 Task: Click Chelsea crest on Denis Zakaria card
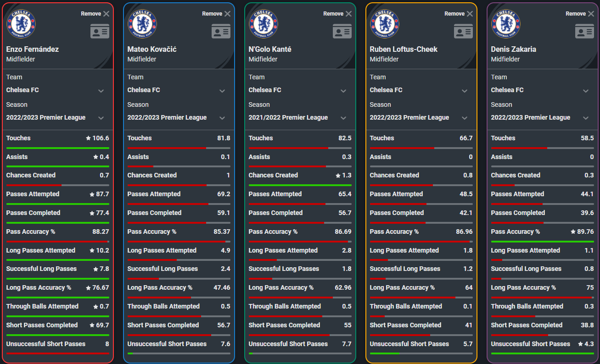tap(506, 24)
